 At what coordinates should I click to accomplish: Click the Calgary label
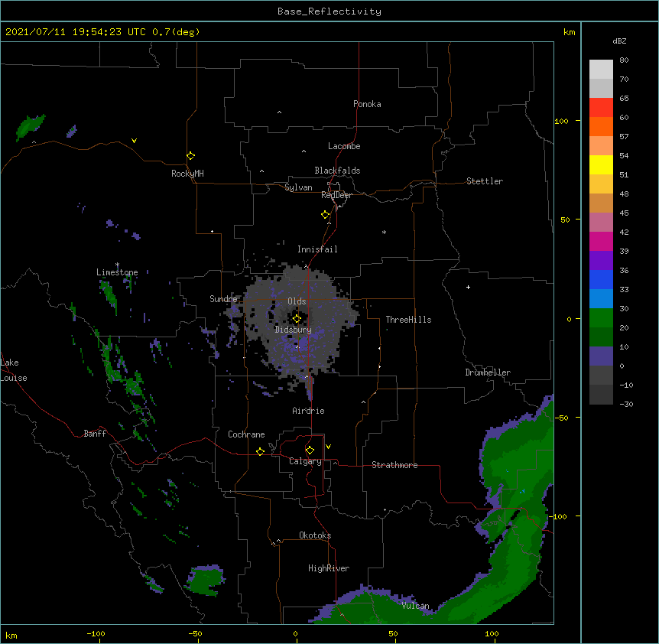coord(305,461)
